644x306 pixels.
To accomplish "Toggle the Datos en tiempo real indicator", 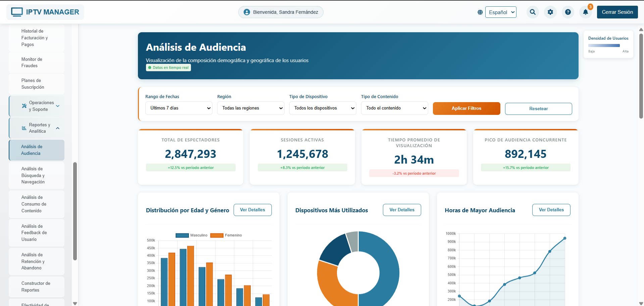I will (x=168, y=68).
